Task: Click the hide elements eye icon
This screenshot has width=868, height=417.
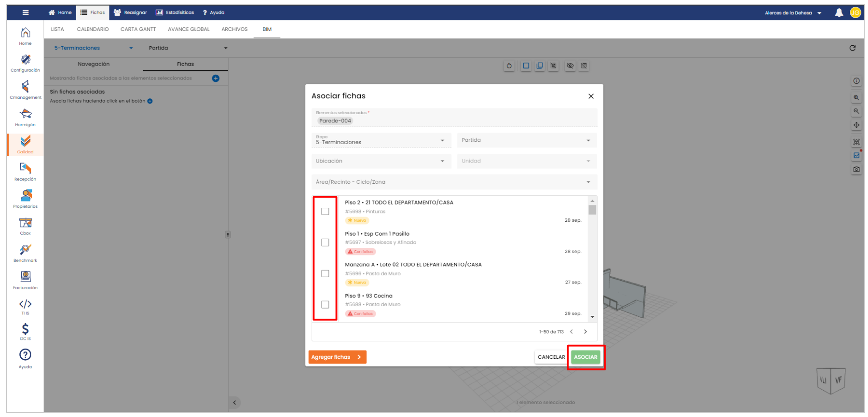Action: [x=570, y=66]
